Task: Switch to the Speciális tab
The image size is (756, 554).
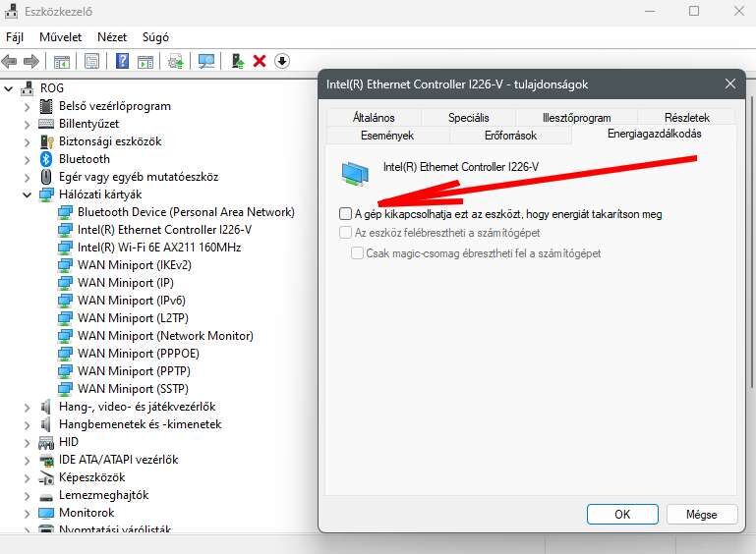Action: 469,118
